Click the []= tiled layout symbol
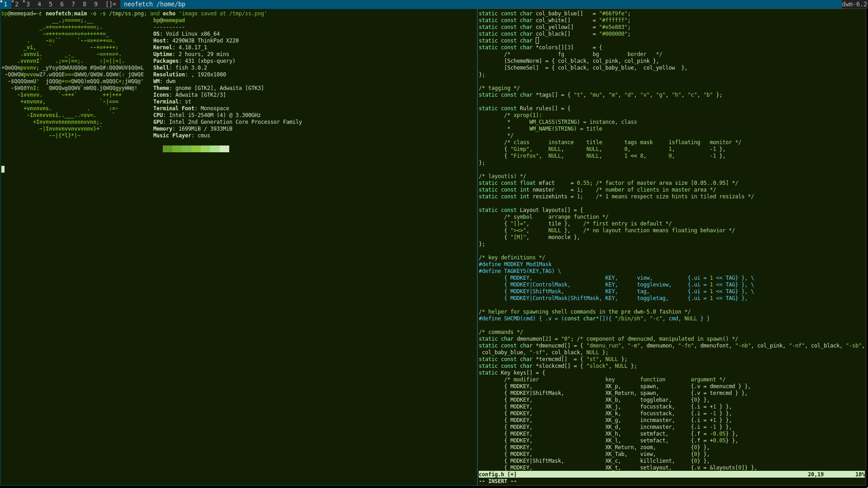 (111, 4)
